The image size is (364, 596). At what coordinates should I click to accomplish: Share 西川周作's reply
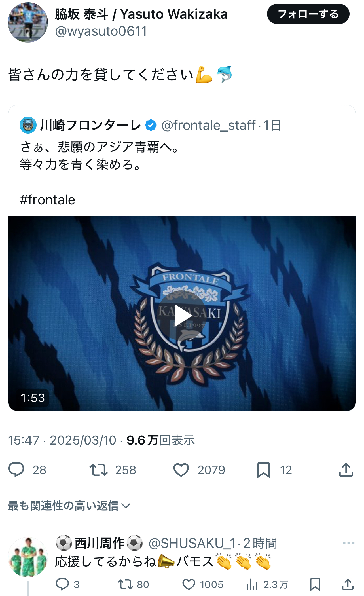coord(348,584)
